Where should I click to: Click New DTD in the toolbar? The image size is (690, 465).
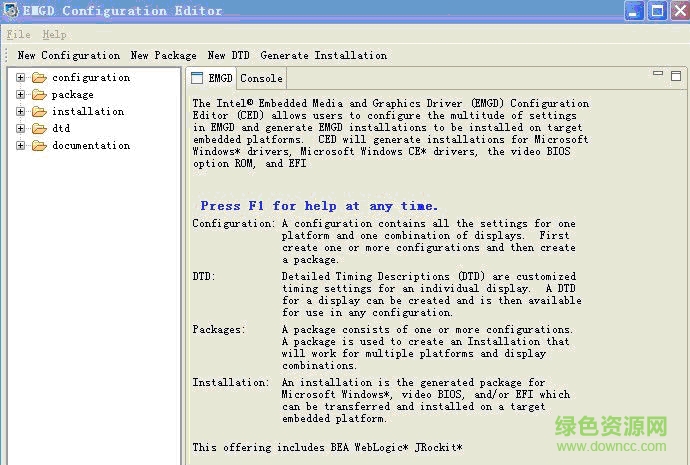pyautogui.click(x=230, y=56)
